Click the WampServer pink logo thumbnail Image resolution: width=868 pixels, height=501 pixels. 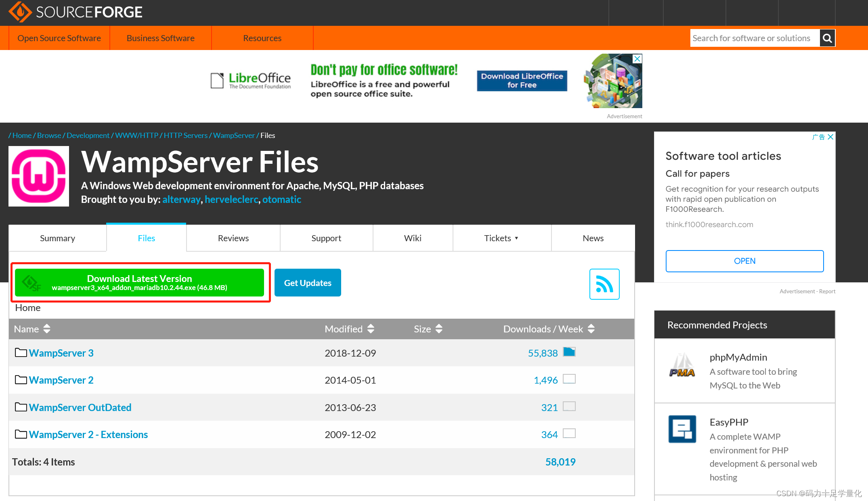click(x=39, y=176)
